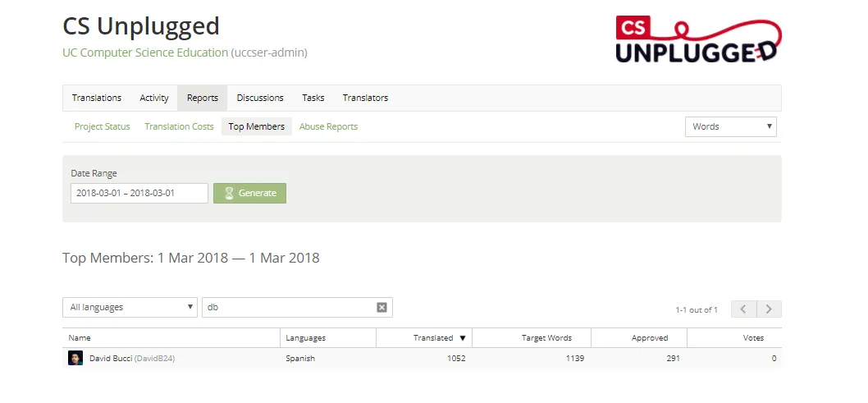Viewport: 868px width, 403px height.
Task: Select the Reports tab
Action: click(x=203, y=98)
